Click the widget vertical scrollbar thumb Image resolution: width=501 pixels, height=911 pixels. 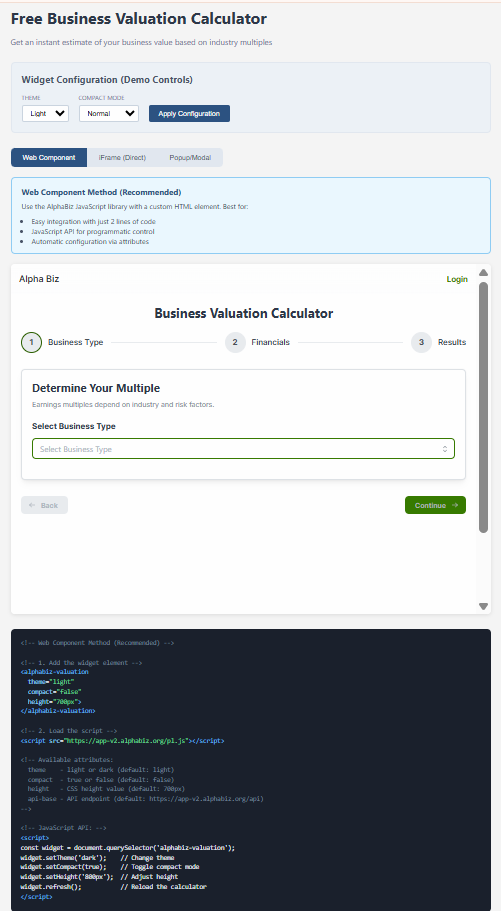click(483, 407)
